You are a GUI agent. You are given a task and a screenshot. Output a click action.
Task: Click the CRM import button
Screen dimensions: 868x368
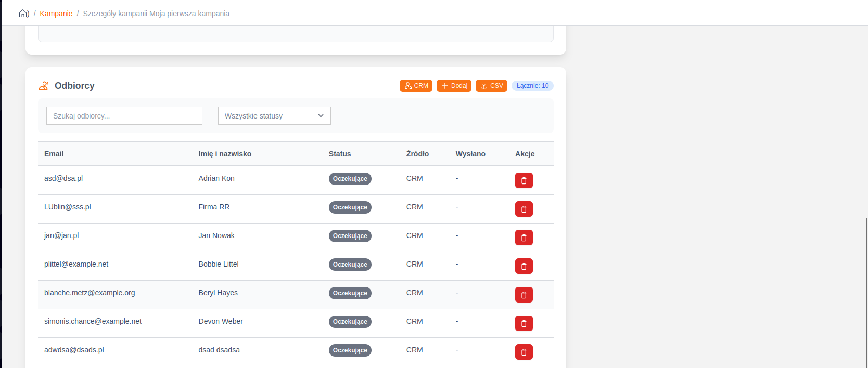[x=416, y=86]
